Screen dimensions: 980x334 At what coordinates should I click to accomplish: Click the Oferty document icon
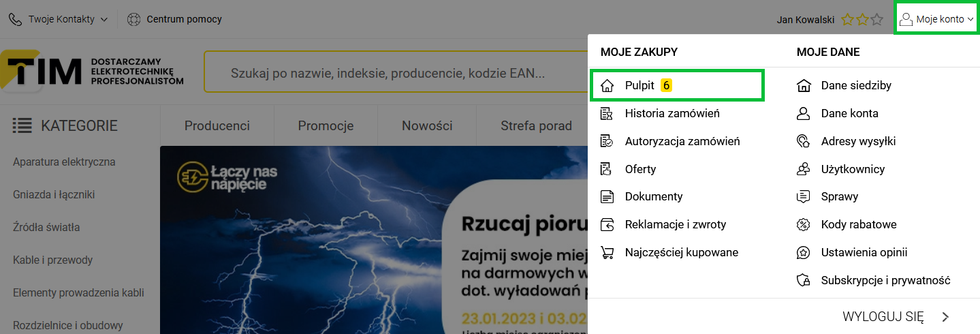pyautogui.click(x=606, y=169)
